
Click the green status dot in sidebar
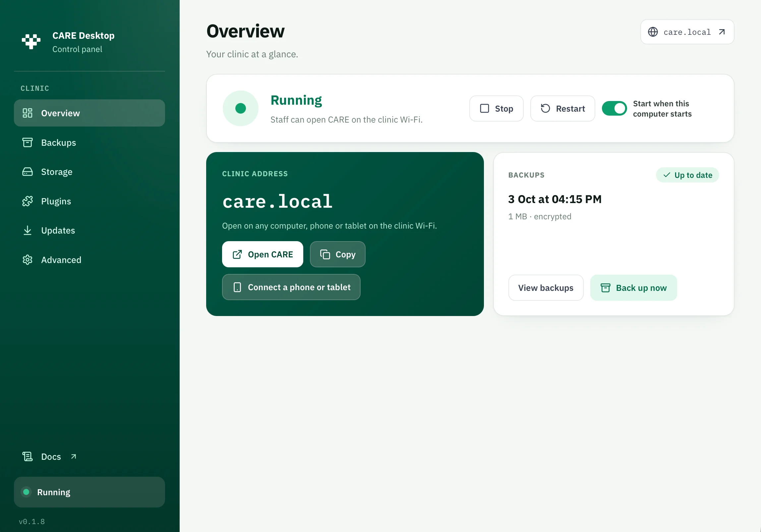pos(26,492)
